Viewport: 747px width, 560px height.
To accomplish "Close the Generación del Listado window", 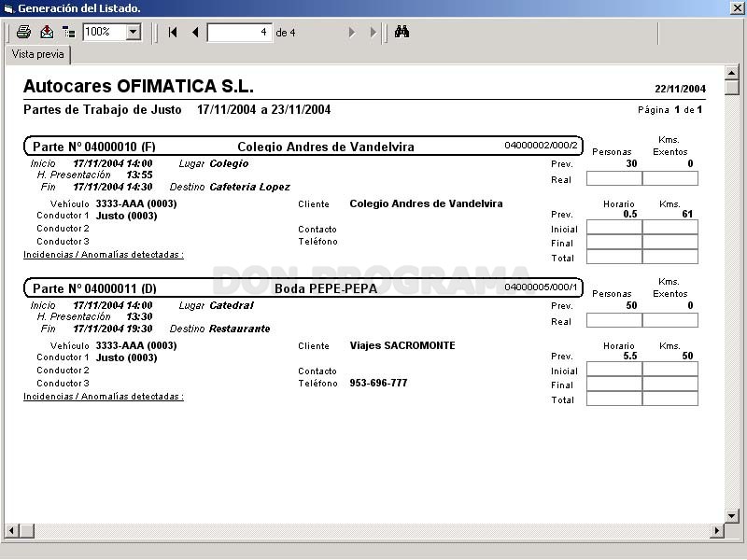I will coord(737,8).
